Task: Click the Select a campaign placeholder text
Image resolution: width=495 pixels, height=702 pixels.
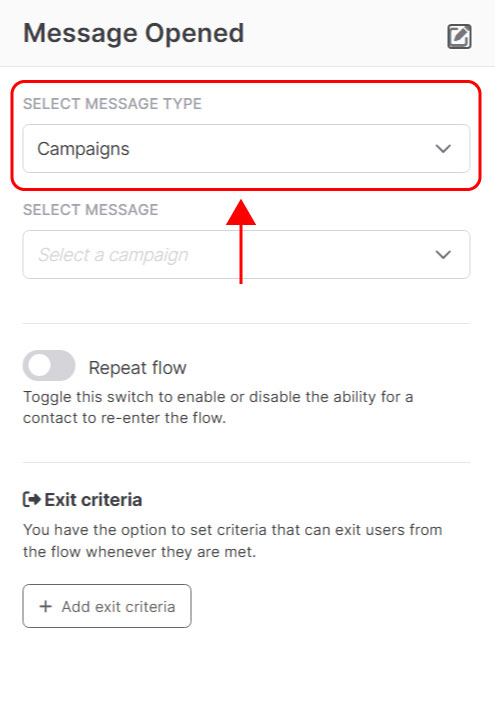Action: tap(113, 255)
